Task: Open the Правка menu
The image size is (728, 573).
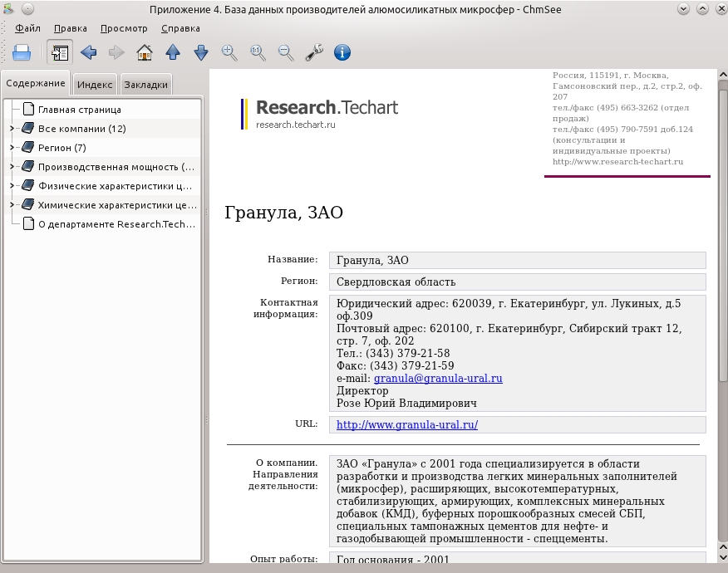Action: point(70,28)
